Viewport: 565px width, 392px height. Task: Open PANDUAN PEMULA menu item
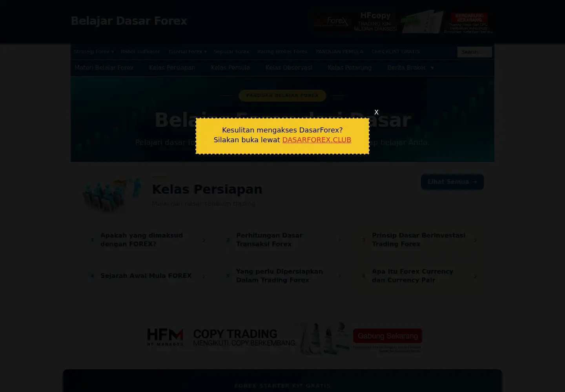point(339,52)
